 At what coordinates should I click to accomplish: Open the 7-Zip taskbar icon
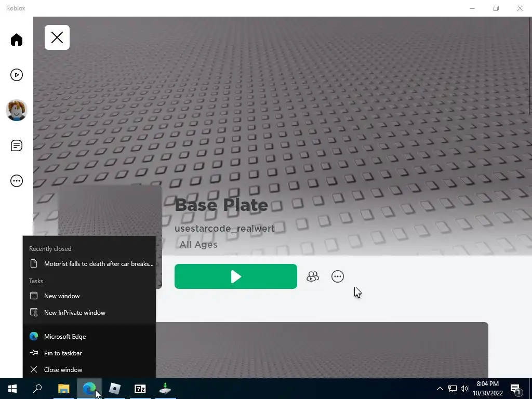[x=140, y=389]
